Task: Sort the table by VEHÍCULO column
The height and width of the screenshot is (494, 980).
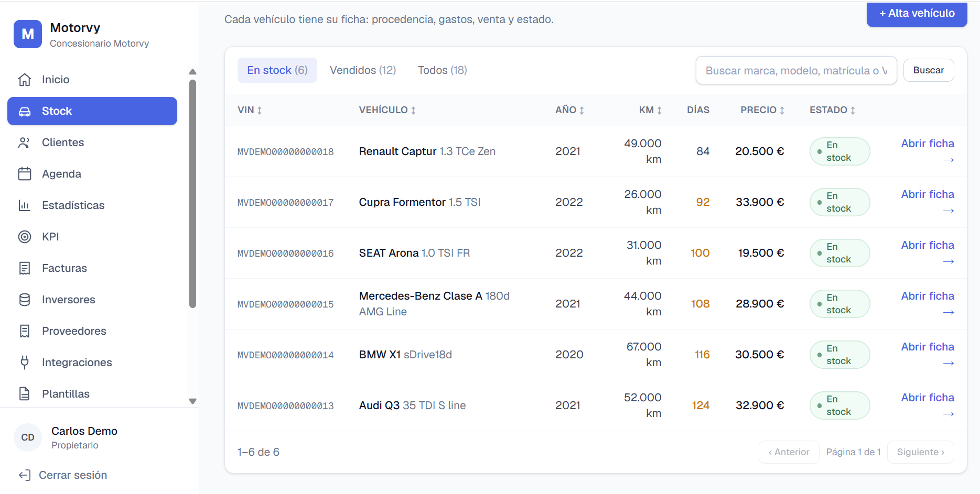Action: 387,110
